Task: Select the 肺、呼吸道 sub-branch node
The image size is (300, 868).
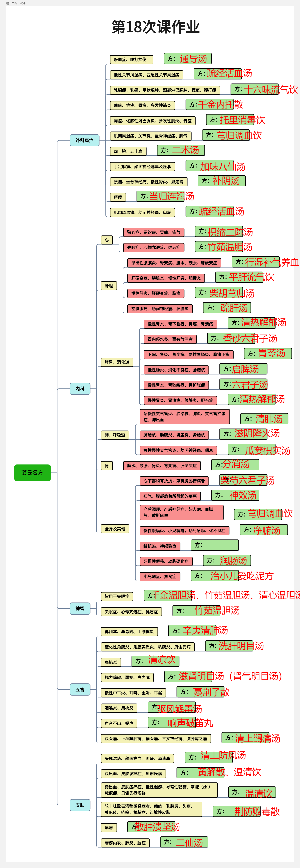Action: (x=115, y=435)
